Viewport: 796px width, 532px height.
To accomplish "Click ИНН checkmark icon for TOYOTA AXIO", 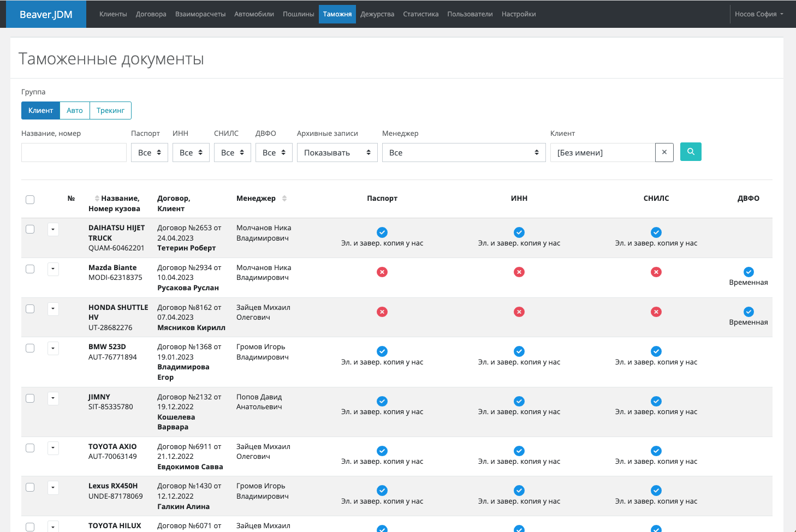I will pyautogui.click(x=519, y=451).
